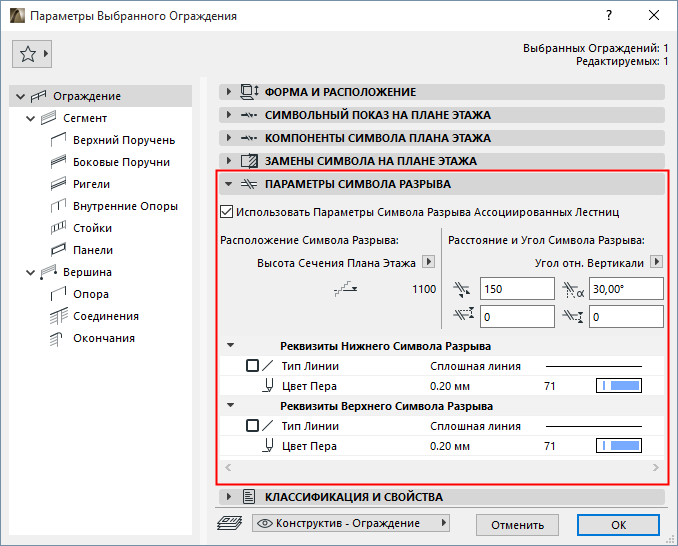
Task: Click scroll left arrow of properties list
Action: coord(228,467)
